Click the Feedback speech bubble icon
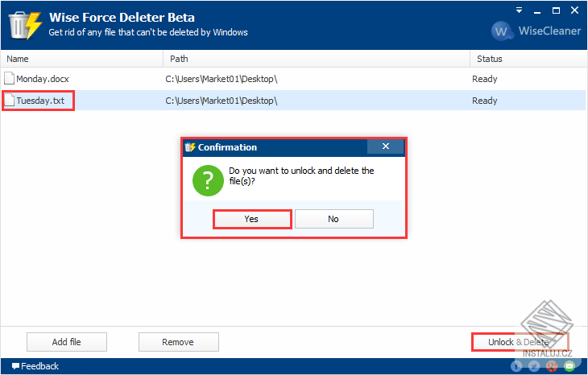The width and height of the screenshot is (588, 375). click(x=15, y=366)
